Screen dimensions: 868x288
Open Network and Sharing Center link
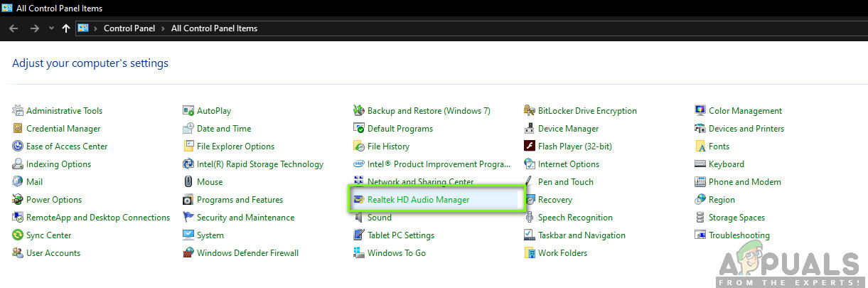click(x=420, y=182)
